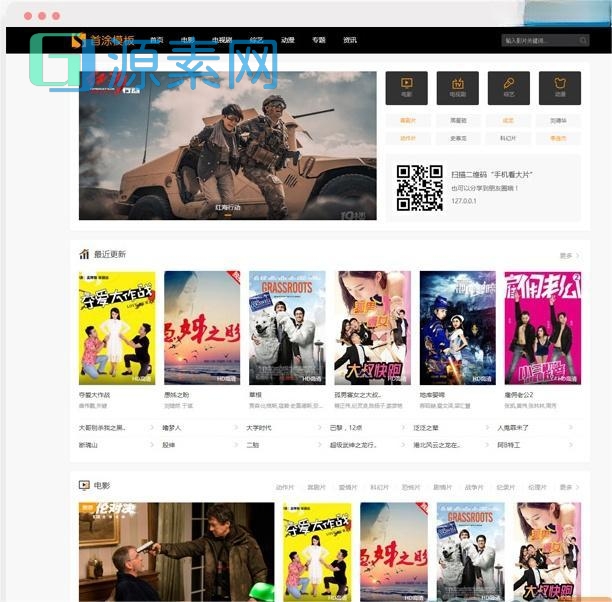
Task: Expand 更多 in the 最近更新 section
Action: click(x=567, y=255)
